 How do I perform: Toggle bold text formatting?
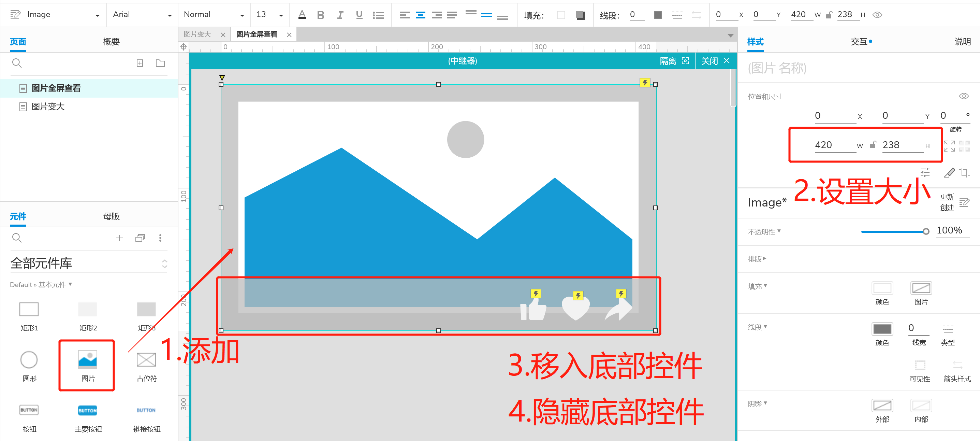coord(320,15)
